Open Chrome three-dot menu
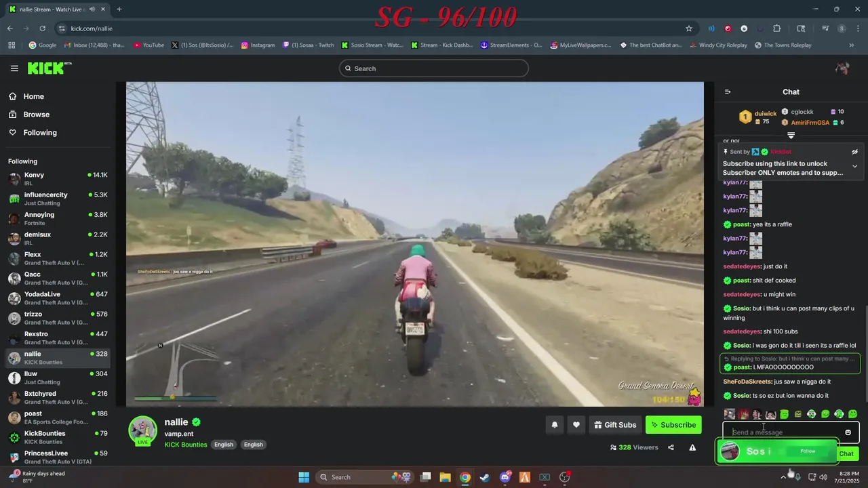This screenshot has width=868, height=488. (858, 28)
